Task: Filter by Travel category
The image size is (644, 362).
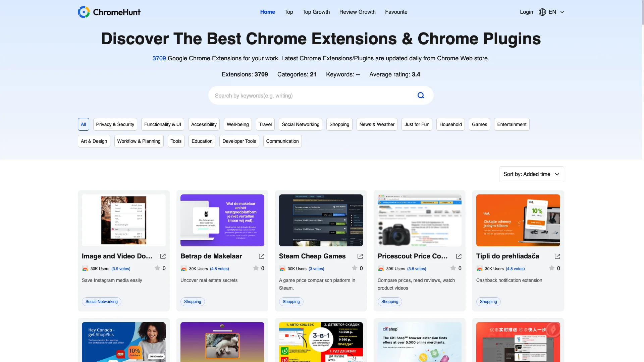Action: (265, 124)
